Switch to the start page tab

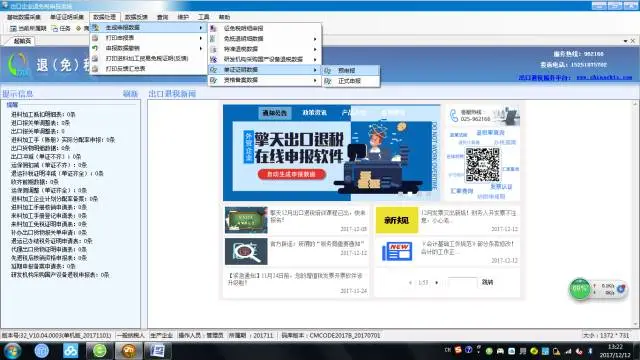22,41
